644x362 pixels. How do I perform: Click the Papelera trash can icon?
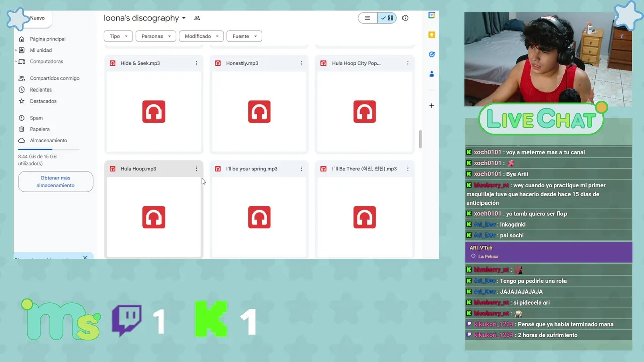[21, 129]
